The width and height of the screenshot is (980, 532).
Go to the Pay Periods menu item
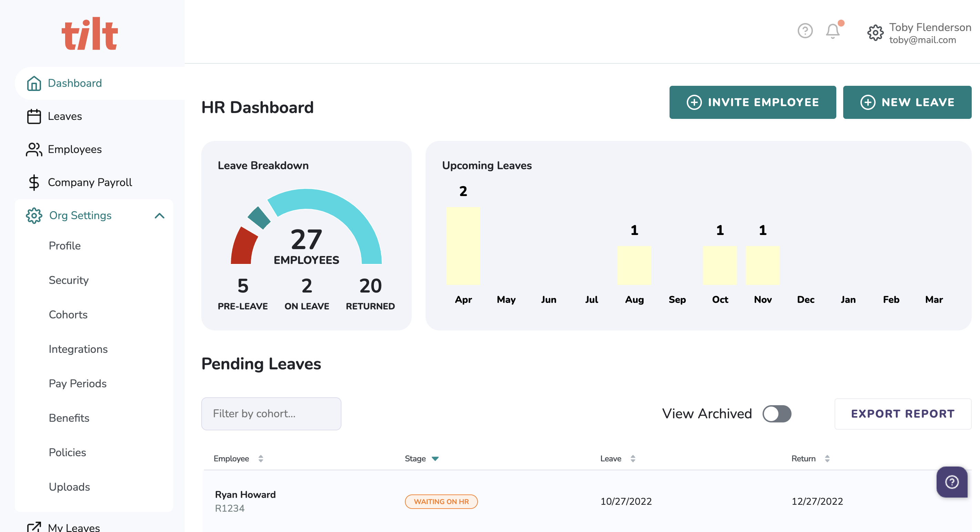78,383
